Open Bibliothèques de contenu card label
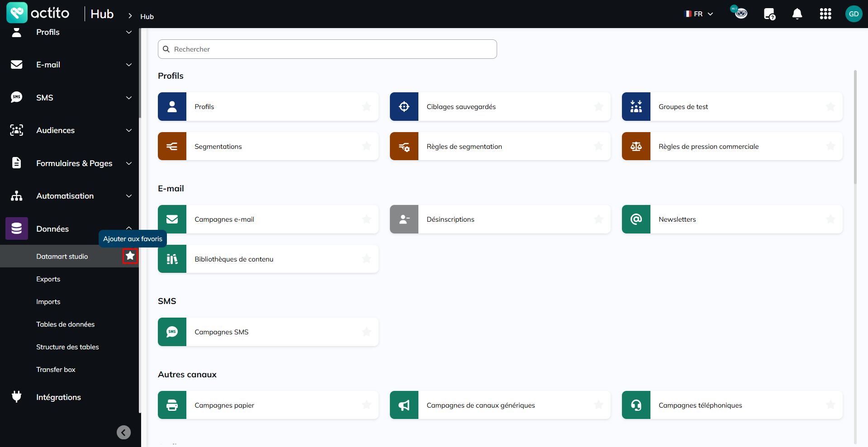This screenshot has height=447, width=868. coord(234,259)
